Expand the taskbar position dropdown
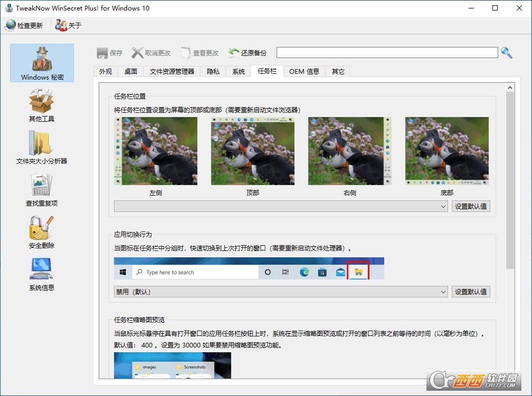The image size is (532, 396). [x=281, y=206]
